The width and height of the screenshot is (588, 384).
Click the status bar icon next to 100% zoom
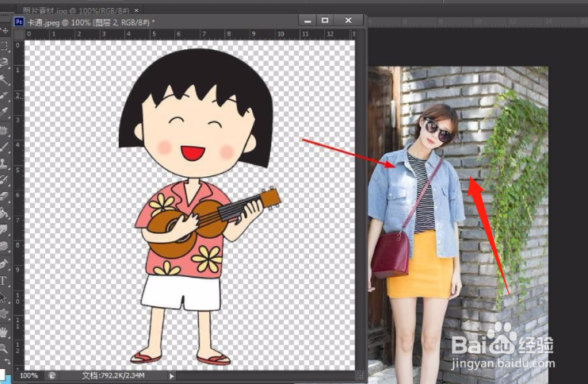[x=52, y=375]
